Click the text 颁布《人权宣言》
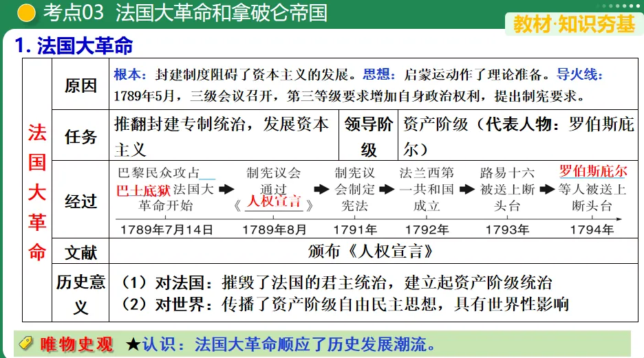Screen dimensions: 644x358 pos(370,251)
